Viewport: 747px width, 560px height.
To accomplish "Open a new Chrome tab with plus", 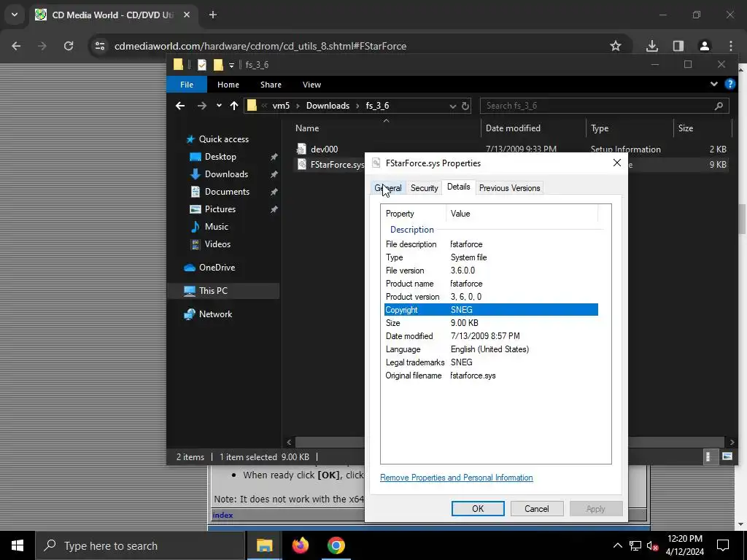I will [213, 15].
